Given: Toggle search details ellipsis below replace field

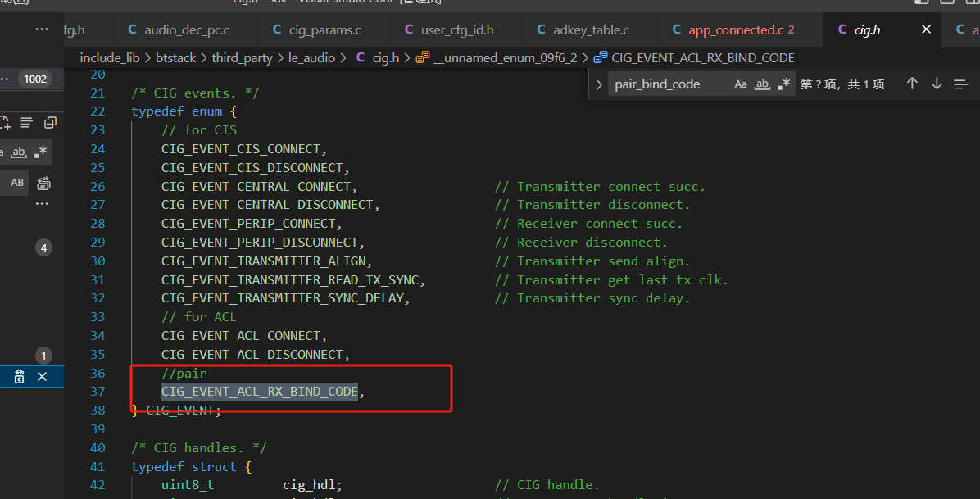Looking at the screenshot, I should click(42, 204).
